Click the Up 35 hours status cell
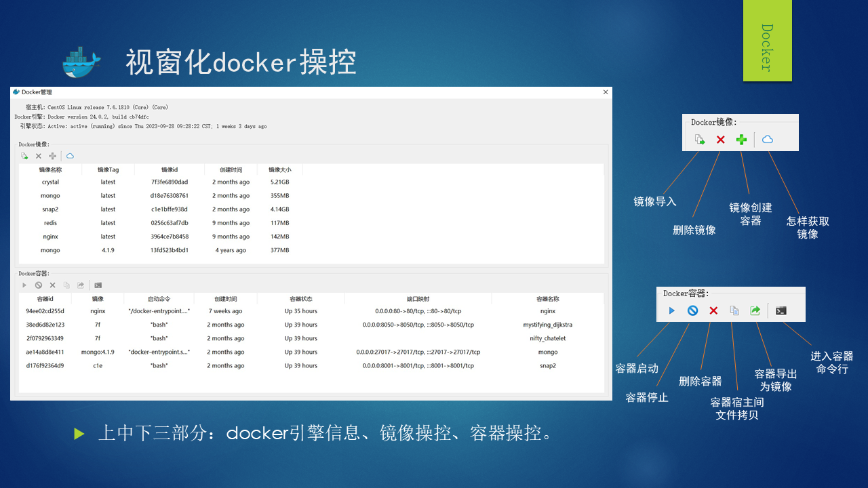Image resolution: width=868 pixels, height=488 pixels. (301, 311)
